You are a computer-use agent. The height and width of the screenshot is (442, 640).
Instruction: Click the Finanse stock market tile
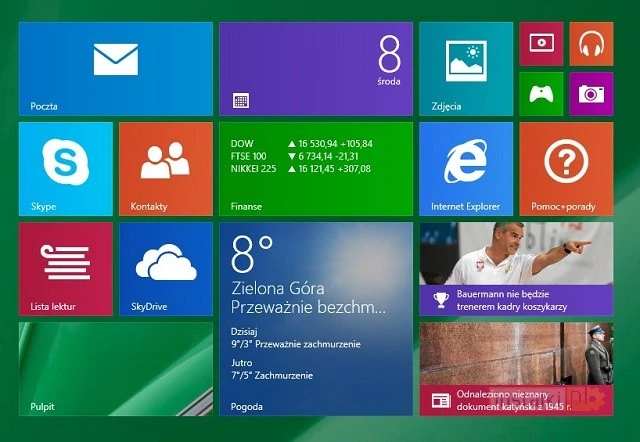315,168
